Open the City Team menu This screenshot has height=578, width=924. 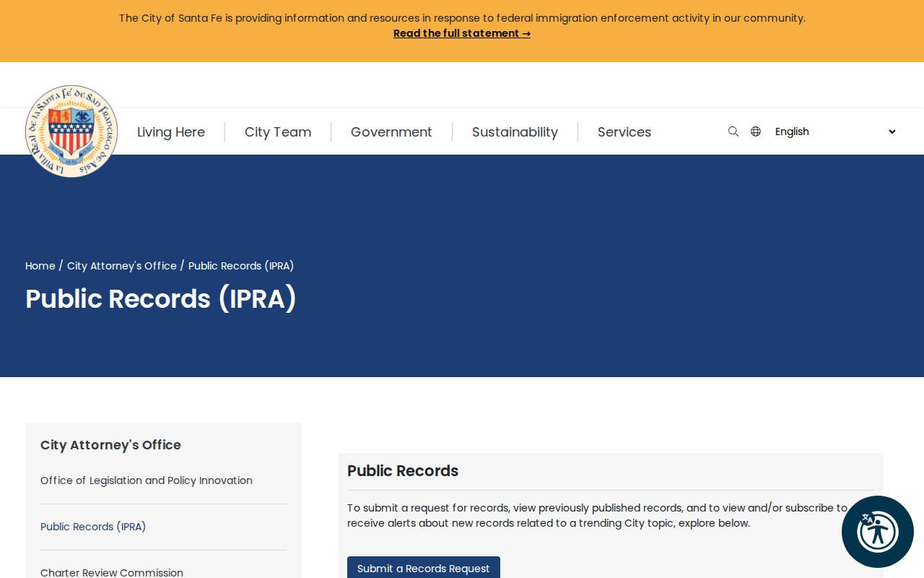click(278, 132)
